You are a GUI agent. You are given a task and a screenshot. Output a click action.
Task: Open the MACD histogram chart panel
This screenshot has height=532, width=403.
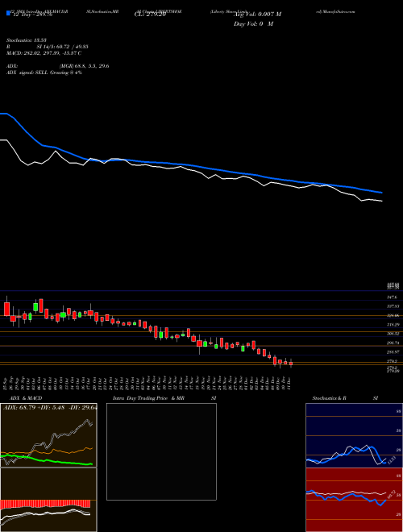48,500
